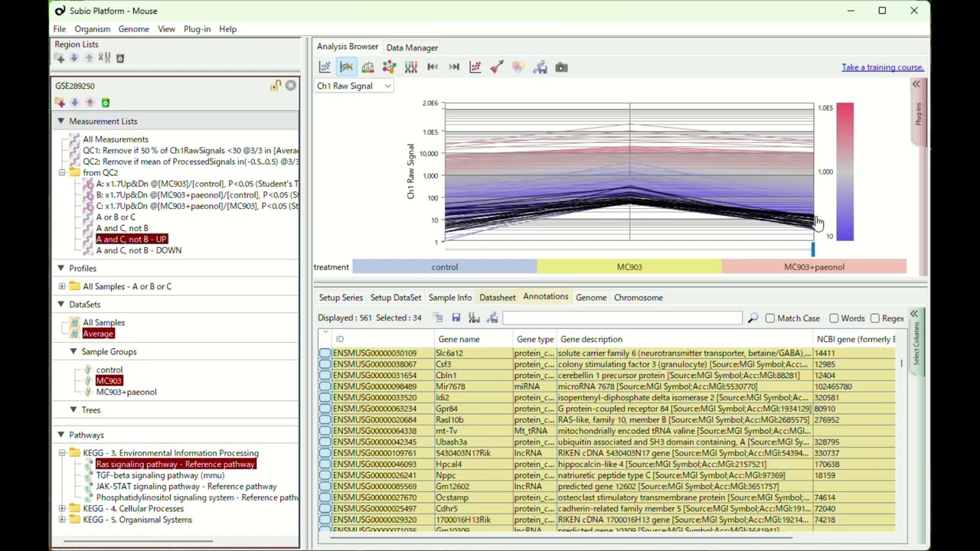Save annotation table with disk icon
The height and width of the screenshot is (551, 980).
pos(456,318)
